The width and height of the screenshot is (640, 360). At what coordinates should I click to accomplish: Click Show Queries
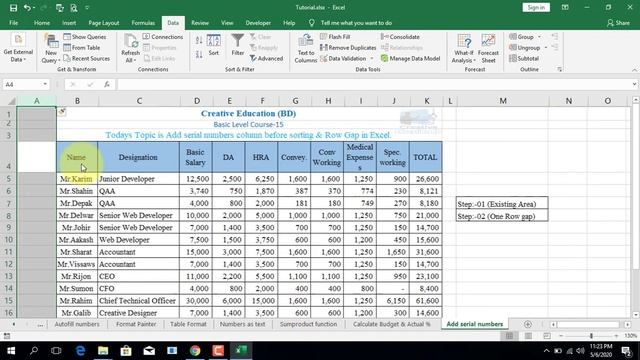(x=85, y=37)
